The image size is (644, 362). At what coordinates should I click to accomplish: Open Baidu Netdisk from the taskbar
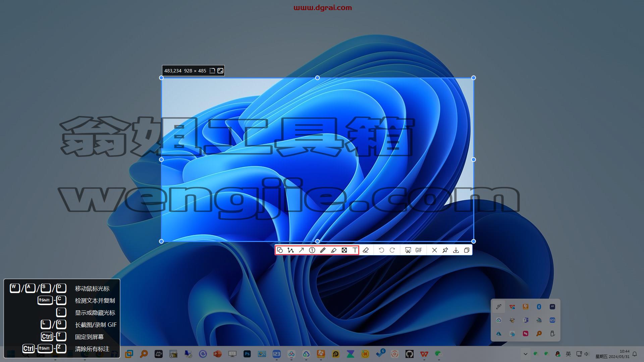click(x=291, y=354)
